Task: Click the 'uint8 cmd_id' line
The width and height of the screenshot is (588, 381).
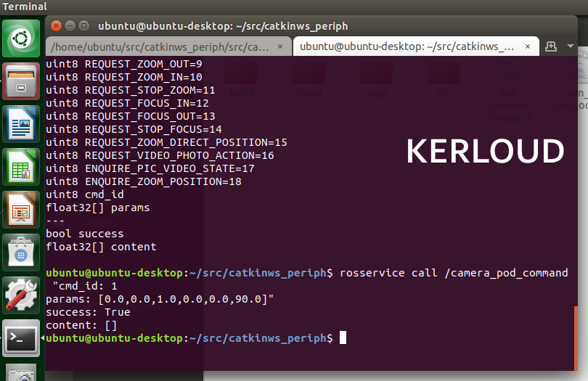Action: (85, 194)
